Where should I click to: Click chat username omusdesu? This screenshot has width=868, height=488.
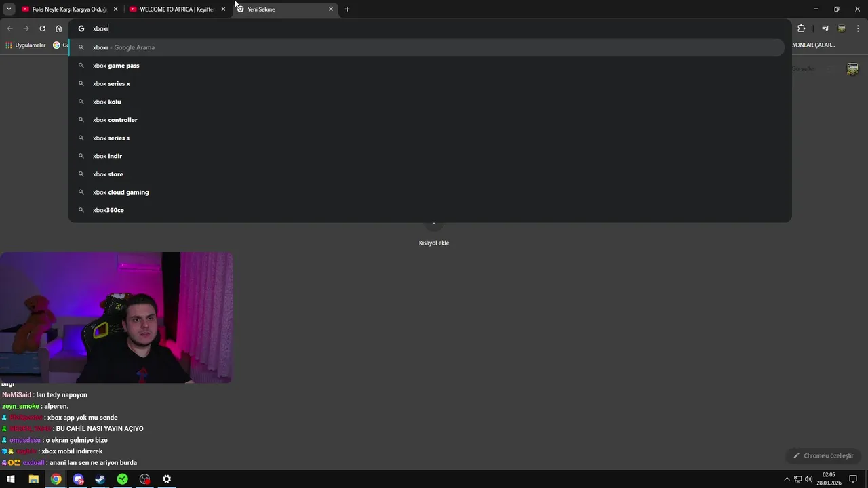tap(25, 441)
